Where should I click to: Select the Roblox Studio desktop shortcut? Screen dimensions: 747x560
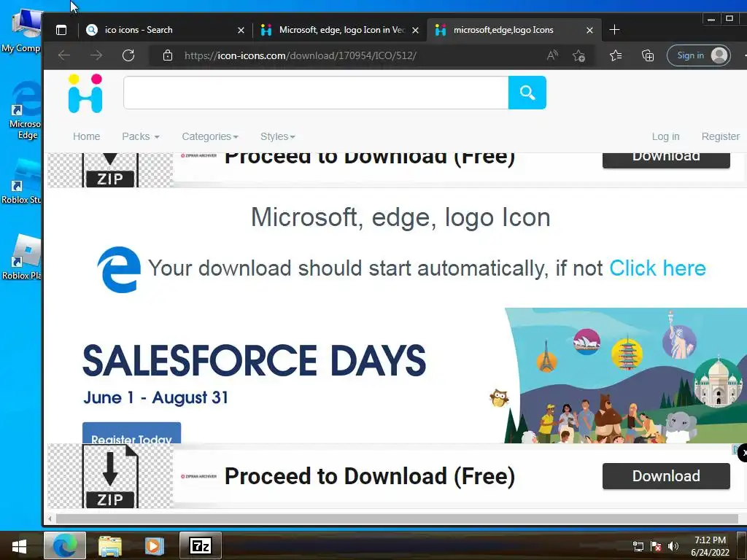[x=22, y=182]
